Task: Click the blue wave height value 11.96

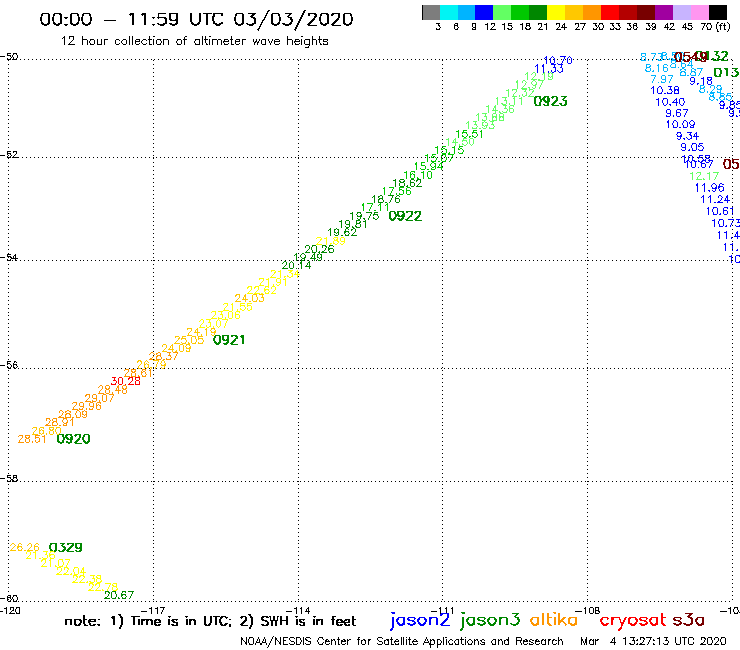Action: pos(709,188)
